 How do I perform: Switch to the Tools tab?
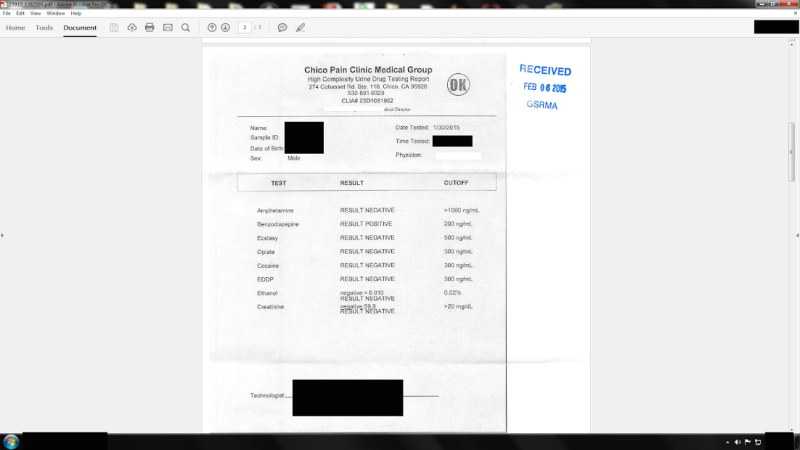point(44,27)
